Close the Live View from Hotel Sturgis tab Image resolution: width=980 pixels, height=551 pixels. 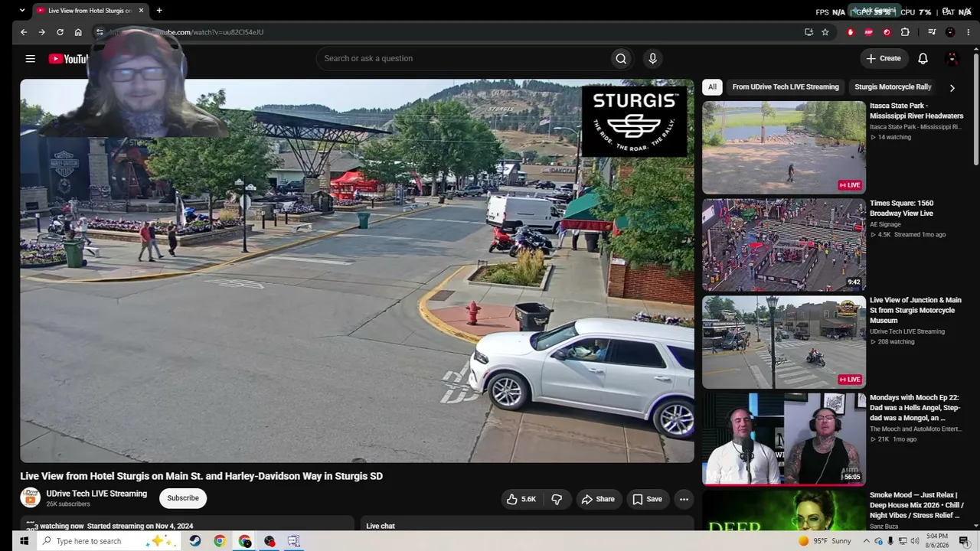[141, 11]
